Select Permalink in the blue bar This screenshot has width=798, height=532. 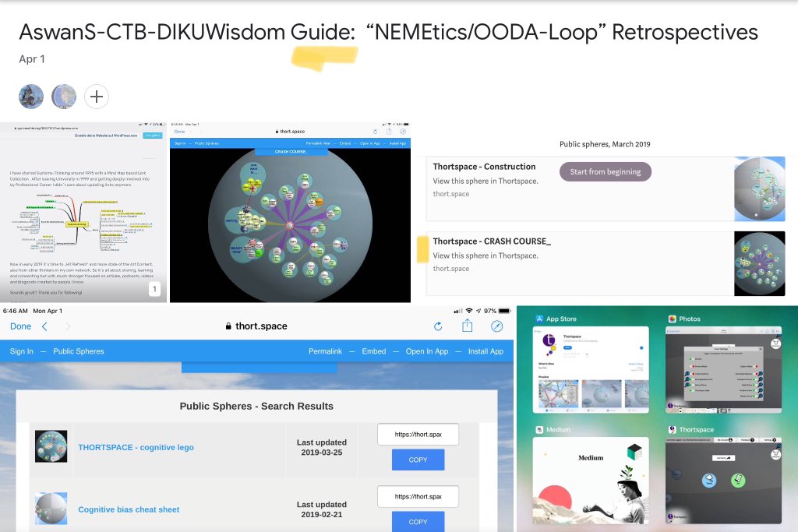click(325, 351)
